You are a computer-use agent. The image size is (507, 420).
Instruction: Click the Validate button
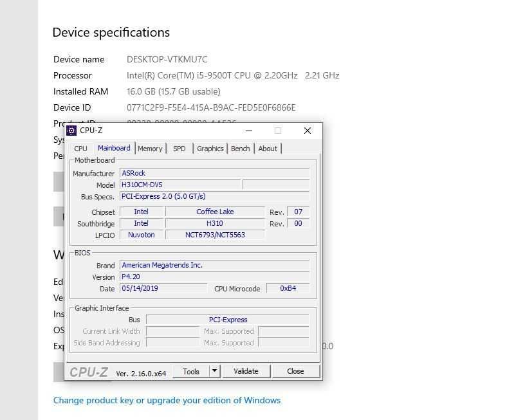point(246,372)
